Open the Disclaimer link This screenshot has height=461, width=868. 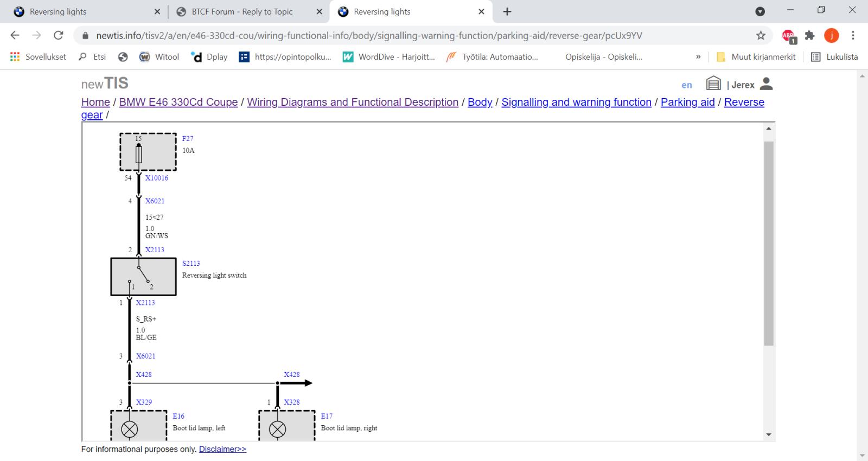click(222, 449)
